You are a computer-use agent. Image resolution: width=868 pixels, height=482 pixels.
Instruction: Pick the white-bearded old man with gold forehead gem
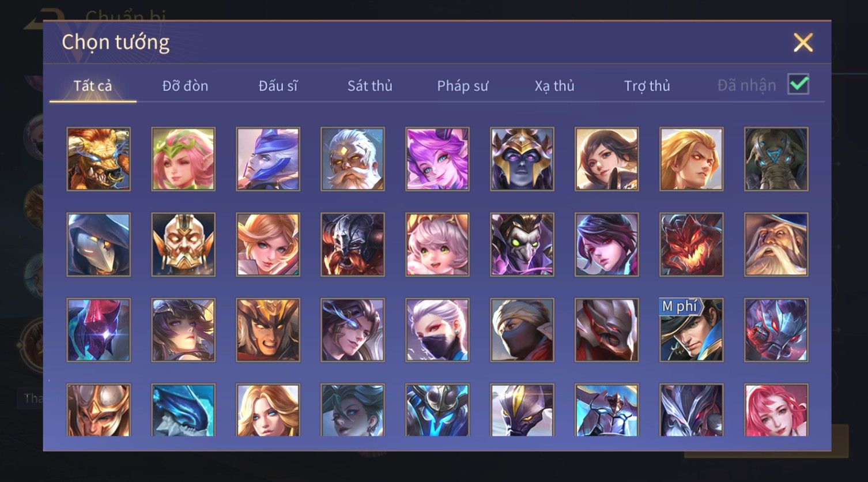(x=353, y=159)
